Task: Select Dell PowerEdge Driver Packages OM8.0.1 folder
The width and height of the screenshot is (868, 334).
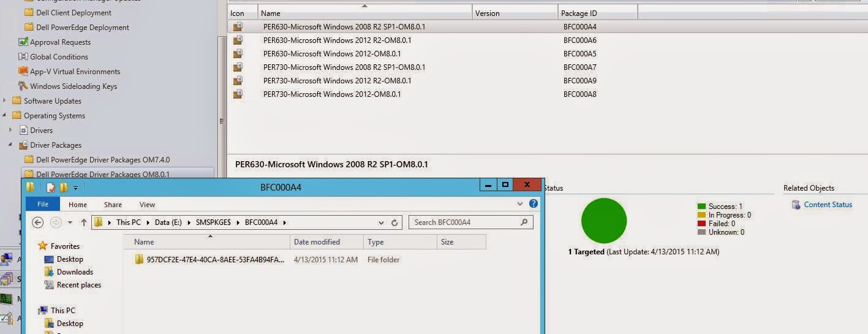Action: pos(103,174)
